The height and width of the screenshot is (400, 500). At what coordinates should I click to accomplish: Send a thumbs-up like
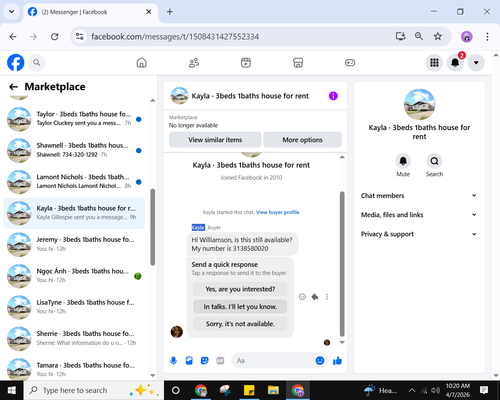point(337,360)
